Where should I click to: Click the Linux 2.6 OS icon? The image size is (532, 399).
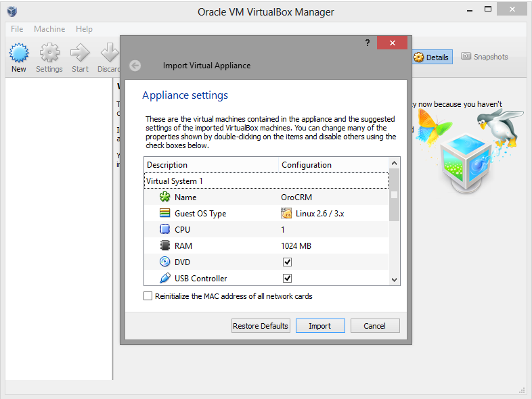(x=286, y=213)
